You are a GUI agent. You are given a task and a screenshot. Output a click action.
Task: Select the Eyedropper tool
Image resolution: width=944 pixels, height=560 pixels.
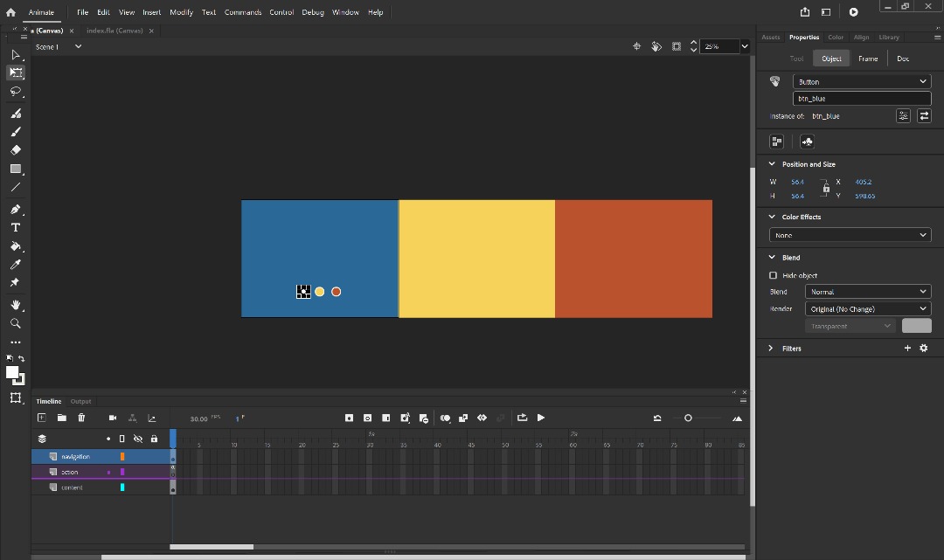pos(16,264)
